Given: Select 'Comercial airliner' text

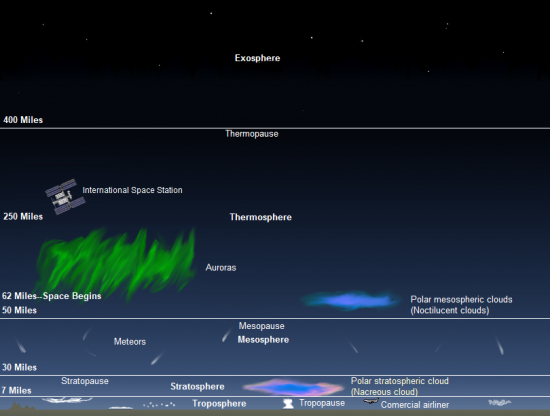Looking at the screenshot, I should pos(415,405).
